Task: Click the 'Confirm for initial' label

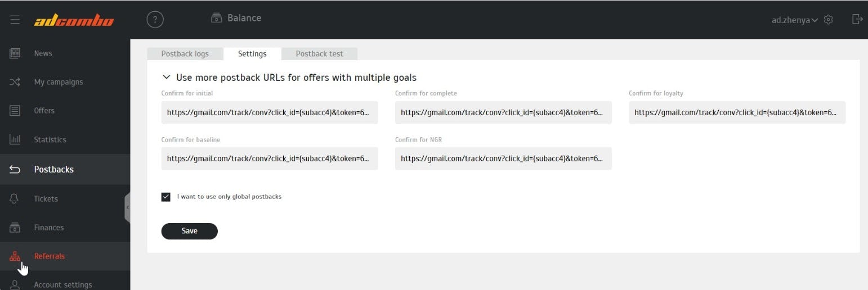Action: (x=187, y=93)
